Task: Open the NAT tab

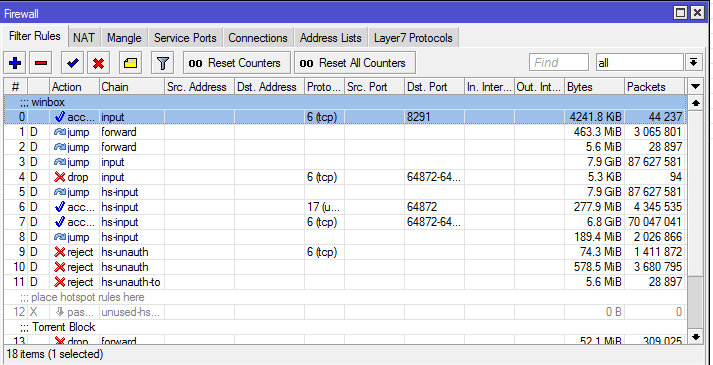Action: [x=84, y=38]
